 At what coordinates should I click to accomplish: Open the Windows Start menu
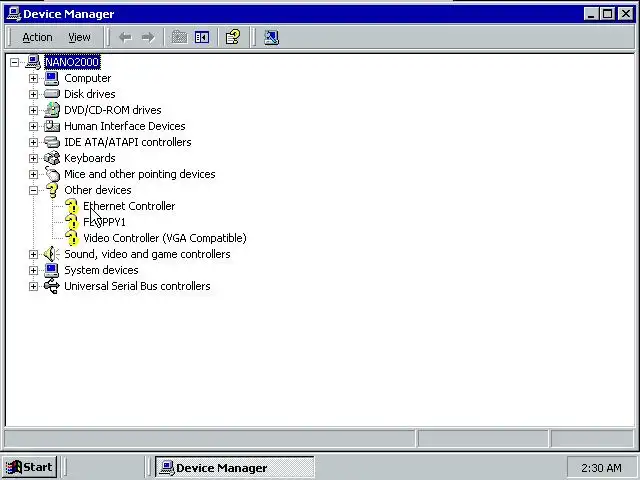tap(29, 467)
